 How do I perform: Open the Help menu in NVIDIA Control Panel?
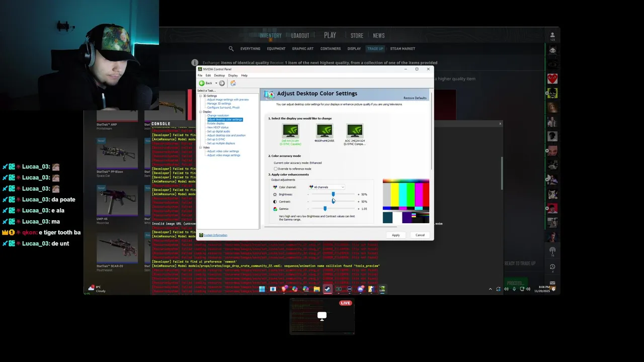pos(244,75)
